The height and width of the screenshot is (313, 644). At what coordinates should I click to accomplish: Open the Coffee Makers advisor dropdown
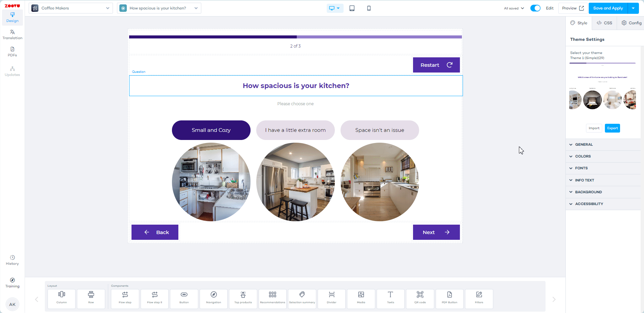[x=71, y=8]
